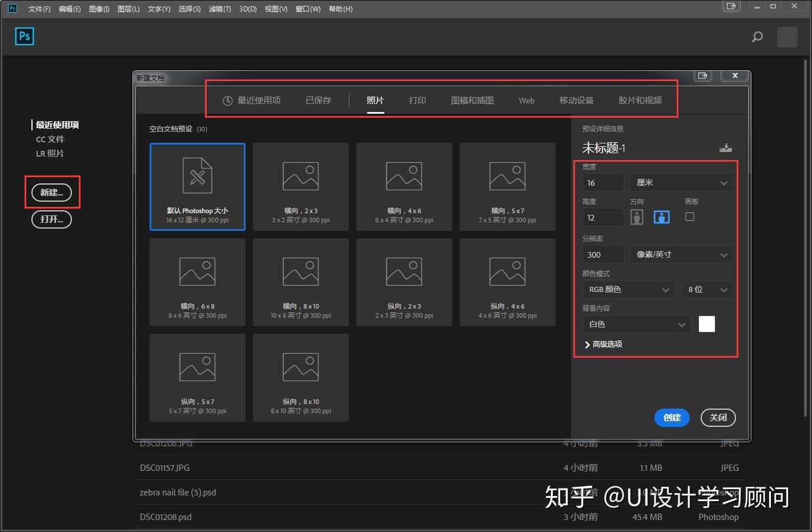Screen dimensions: 812x532
Task: Select 横向, 5 x 7 preset
Action: (x=508, y=187)
